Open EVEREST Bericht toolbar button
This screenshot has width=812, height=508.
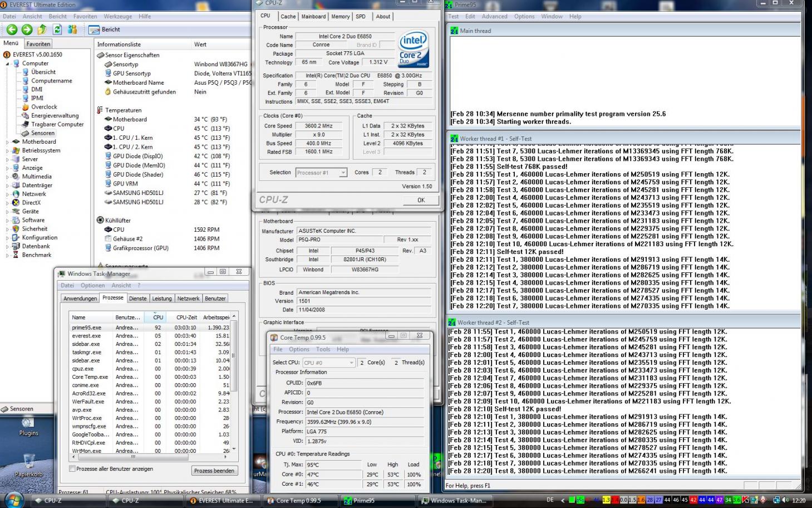pos(105,30)
